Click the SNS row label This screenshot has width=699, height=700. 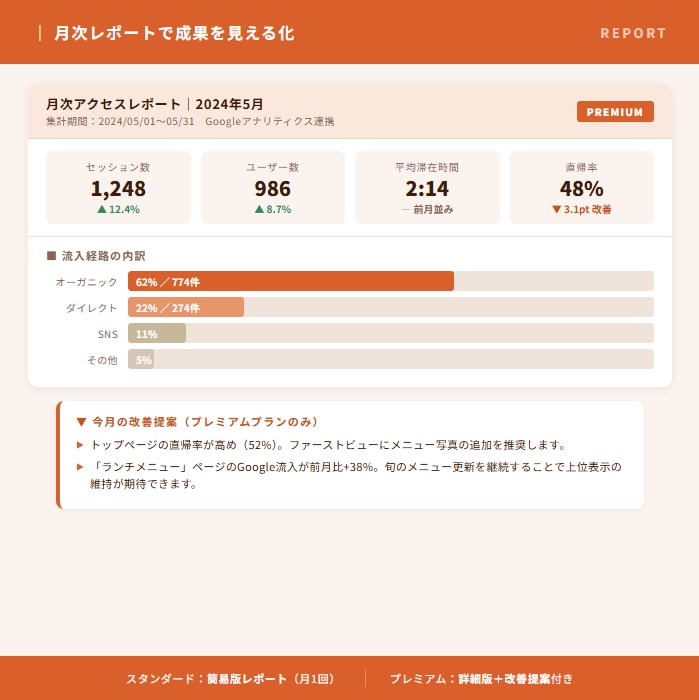[x=108, y=334]
